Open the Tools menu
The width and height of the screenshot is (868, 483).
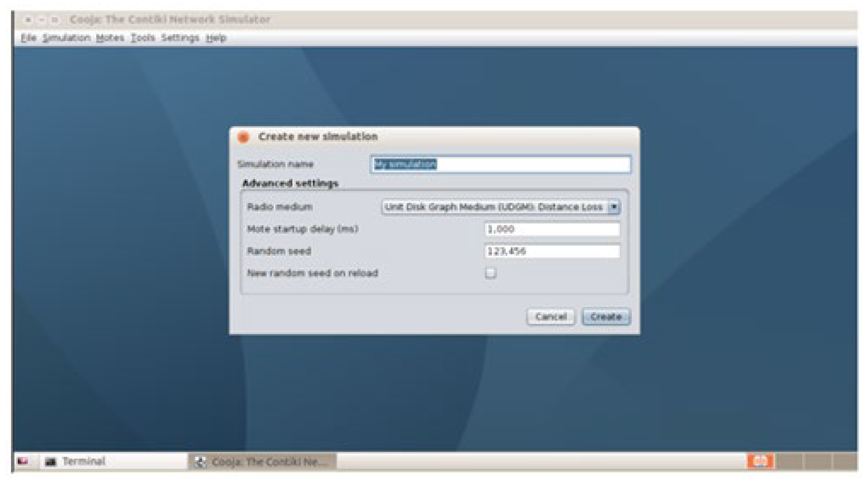(143, 38)
